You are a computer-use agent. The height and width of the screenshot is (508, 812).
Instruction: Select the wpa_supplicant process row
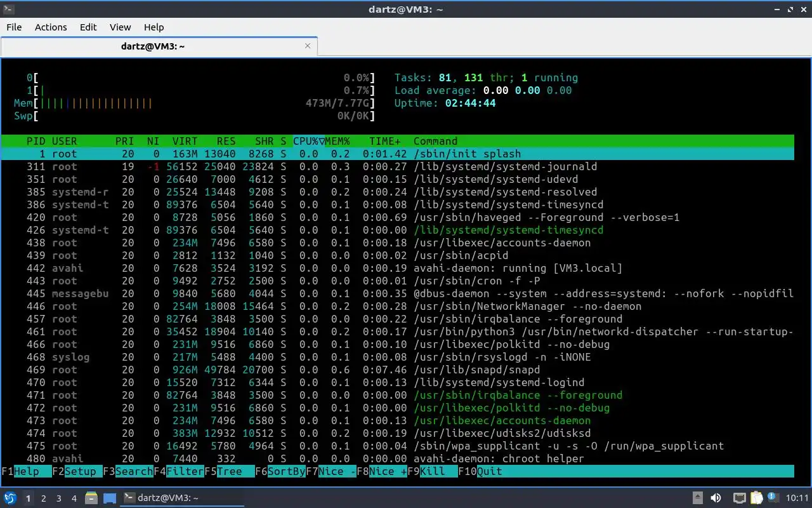(x=397, y=446)
